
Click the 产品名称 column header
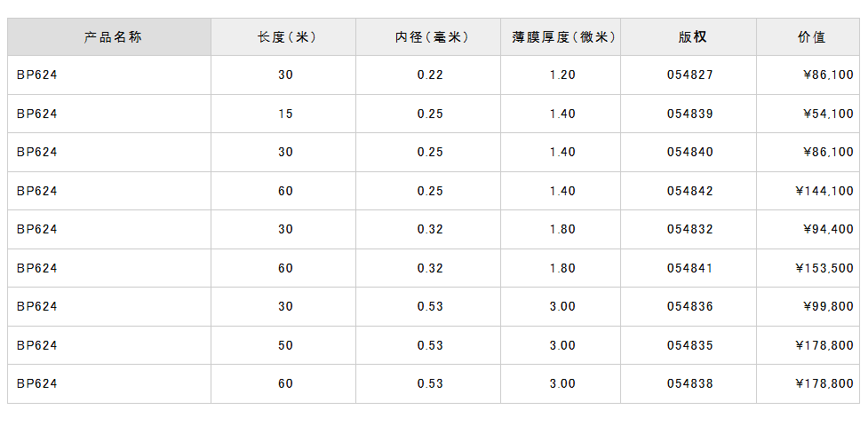pos(113,37)
